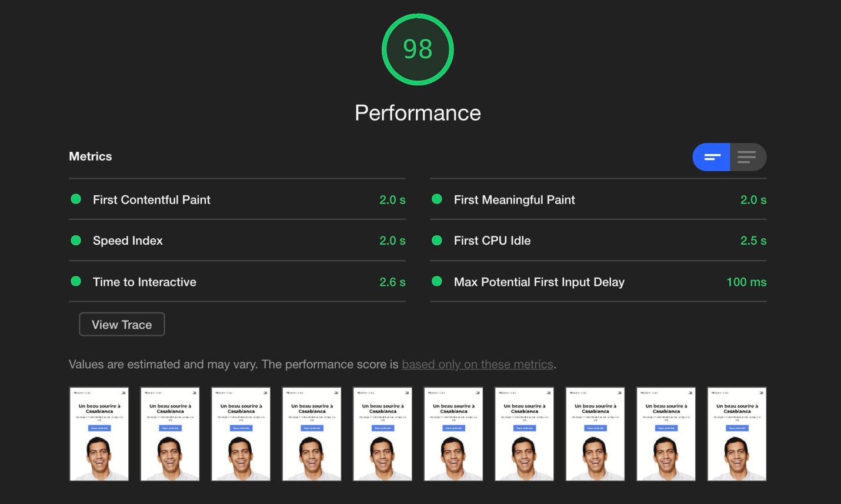
Task: Open the ninth filmstrip screenshot thumbnail
Action: click(x=666, y=434)
